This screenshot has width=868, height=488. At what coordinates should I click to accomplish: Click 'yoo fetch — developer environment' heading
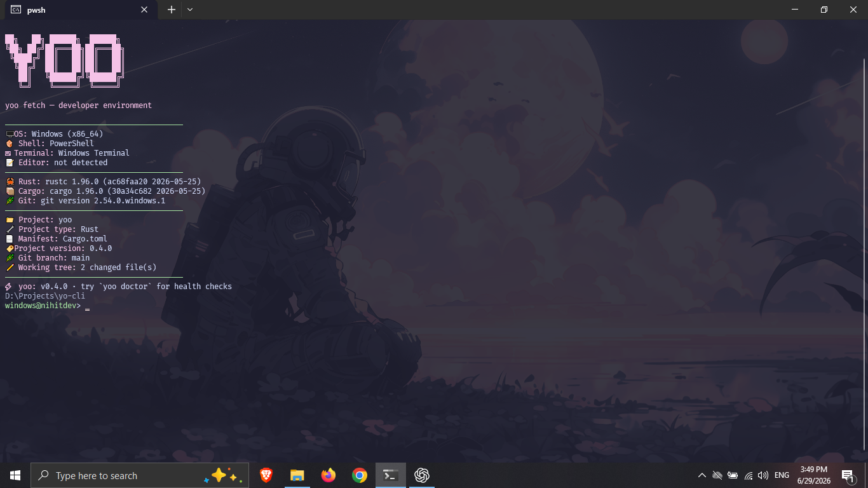point(78,105)
